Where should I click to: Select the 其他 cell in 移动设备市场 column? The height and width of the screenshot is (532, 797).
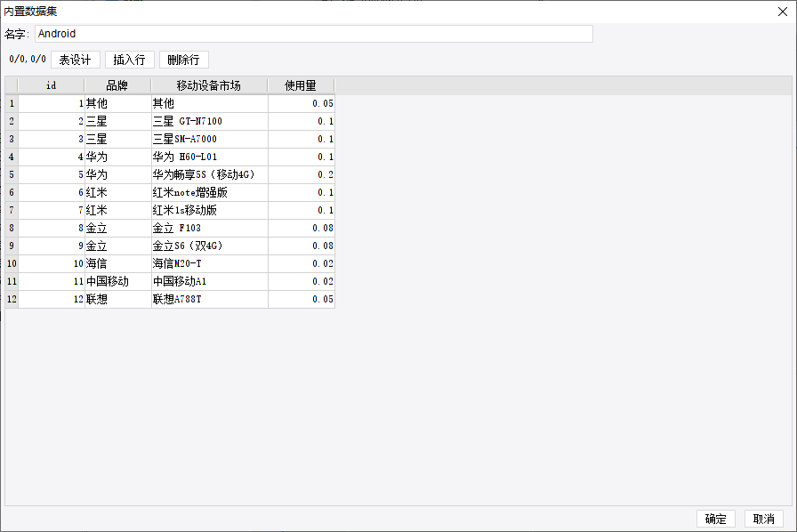click(209, 104)
